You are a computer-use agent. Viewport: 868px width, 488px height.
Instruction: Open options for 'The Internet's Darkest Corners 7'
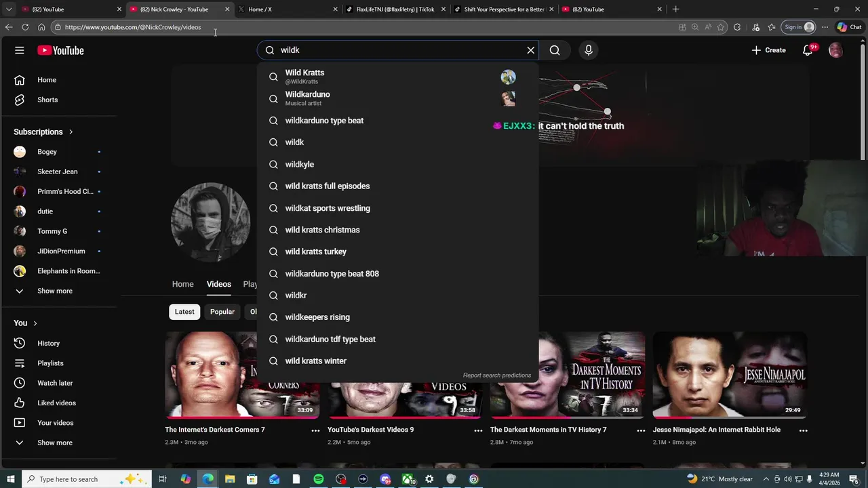click(315, 430)
